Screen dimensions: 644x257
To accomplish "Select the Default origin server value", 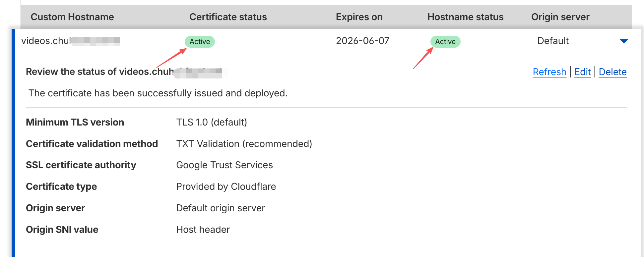I will [x=221, y=208].
